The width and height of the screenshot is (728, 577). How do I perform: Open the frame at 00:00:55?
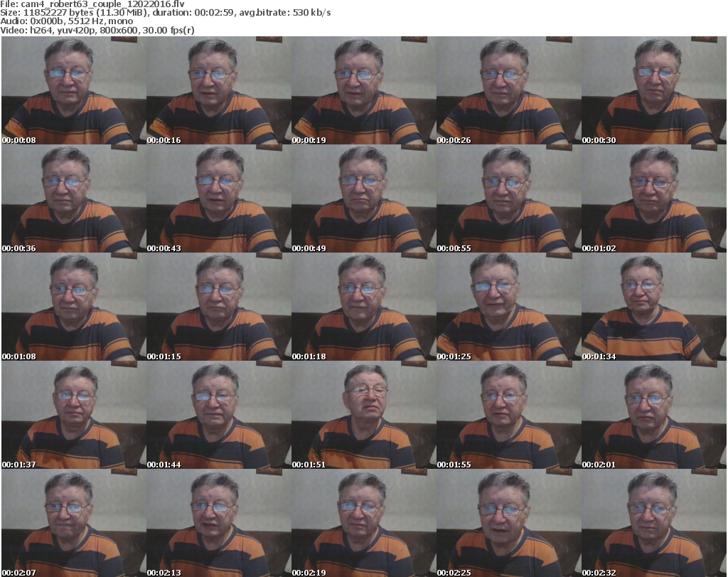coord(508,198)
